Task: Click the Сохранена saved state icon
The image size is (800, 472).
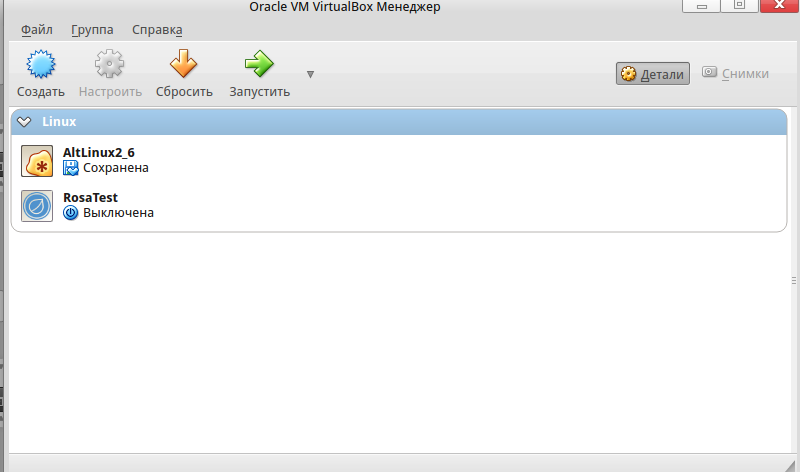Action: tap(70, 168)
